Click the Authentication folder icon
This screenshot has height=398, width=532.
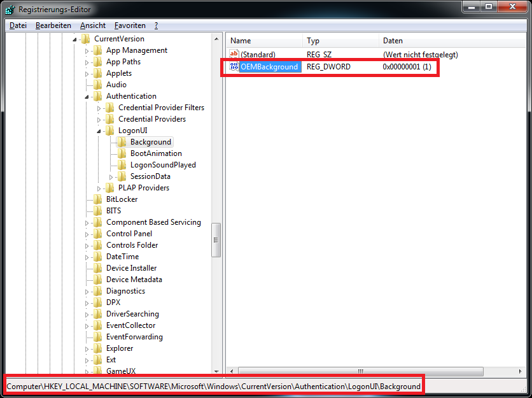(98, 96)
